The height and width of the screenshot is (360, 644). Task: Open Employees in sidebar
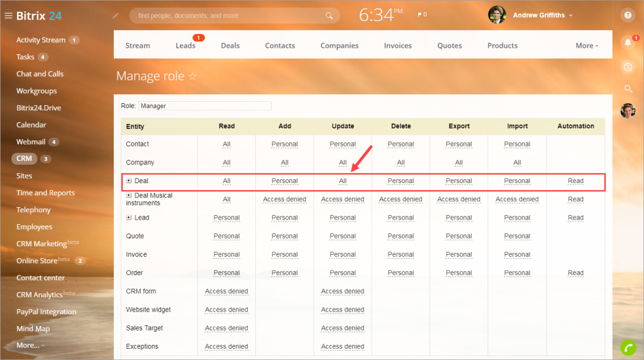point(34,227)
